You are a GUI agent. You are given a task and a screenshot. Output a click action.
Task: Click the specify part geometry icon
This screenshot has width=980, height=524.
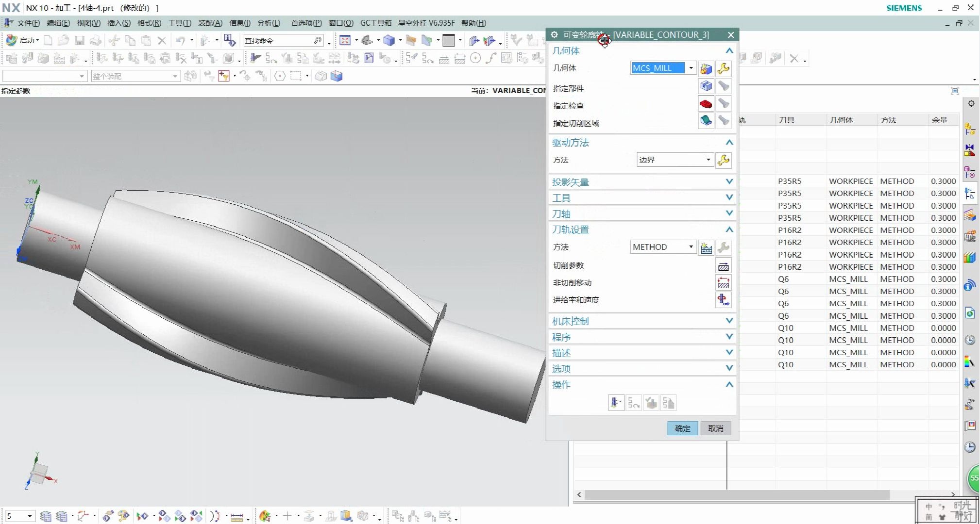click(x=706, y=86)
